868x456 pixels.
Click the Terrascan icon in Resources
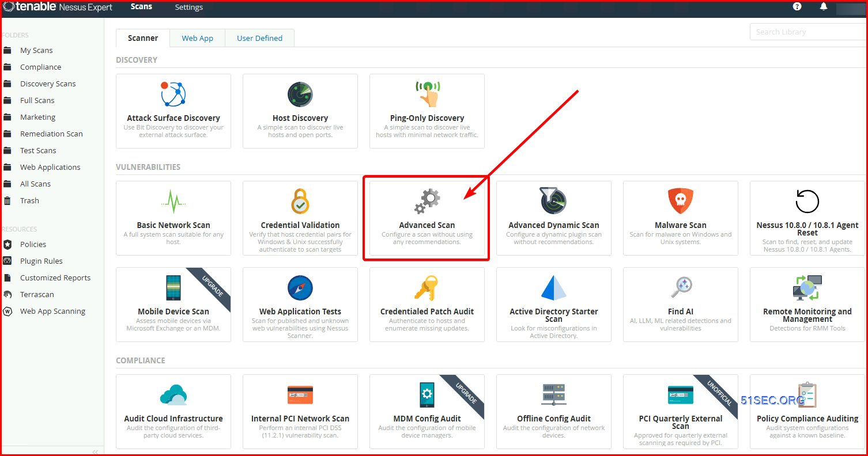7,294
